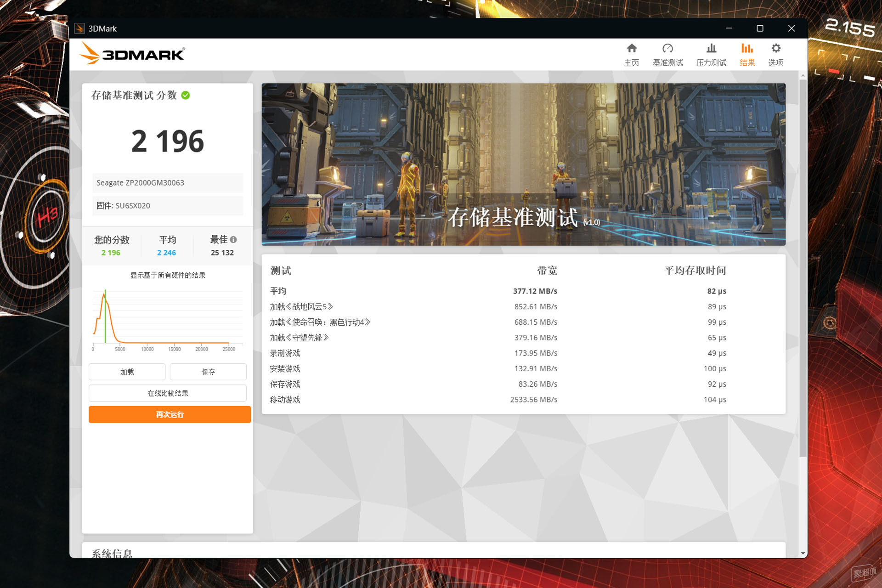882x588 pixels.
Task: Click the 104 µs access time
Action: [715, 400]
